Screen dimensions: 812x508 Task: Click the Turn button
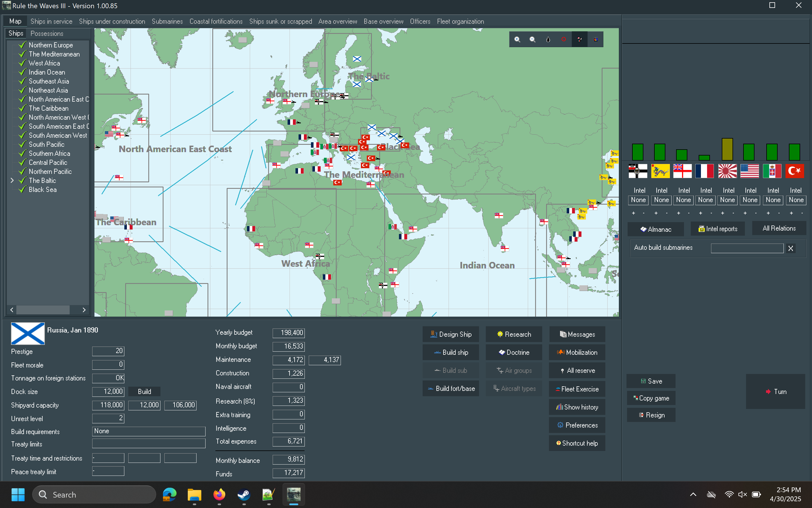coord(775,391)
